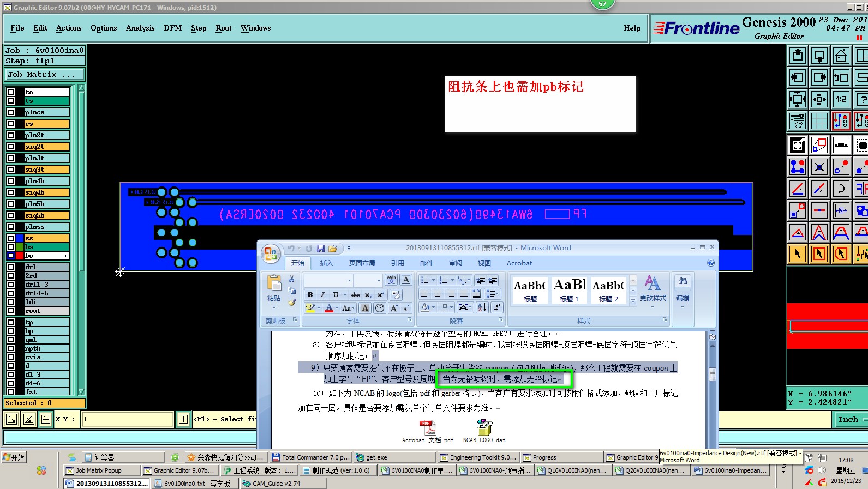Click the font color red A swatch
Screen dimensions: 868x489
(329, 308)
